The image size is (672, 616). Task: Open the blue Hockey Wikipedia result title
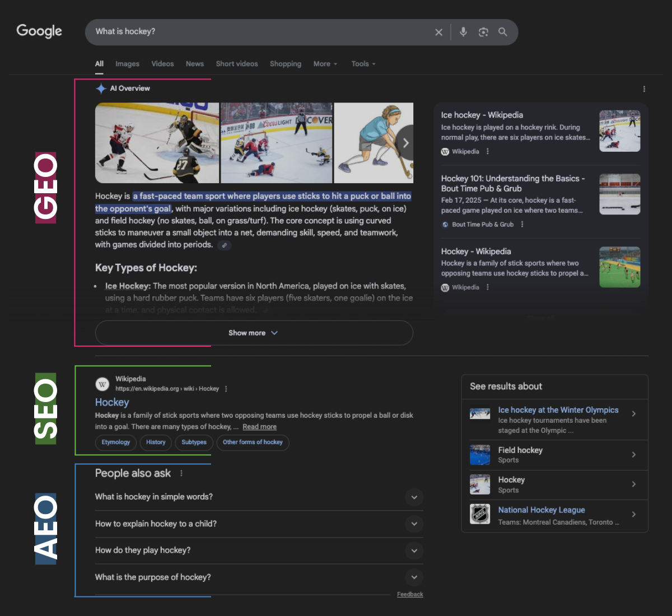(112, 402)
